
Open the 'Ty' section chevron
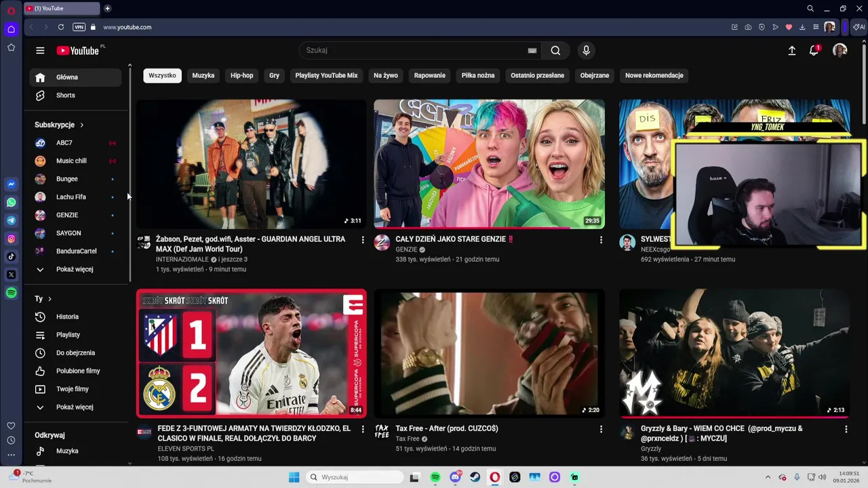tap(50, 299)
